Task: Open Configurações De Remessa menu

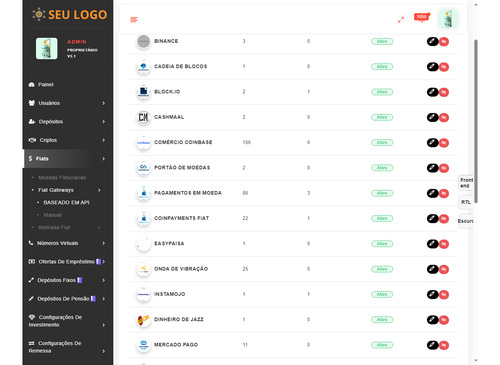Action: pos(68,347)
